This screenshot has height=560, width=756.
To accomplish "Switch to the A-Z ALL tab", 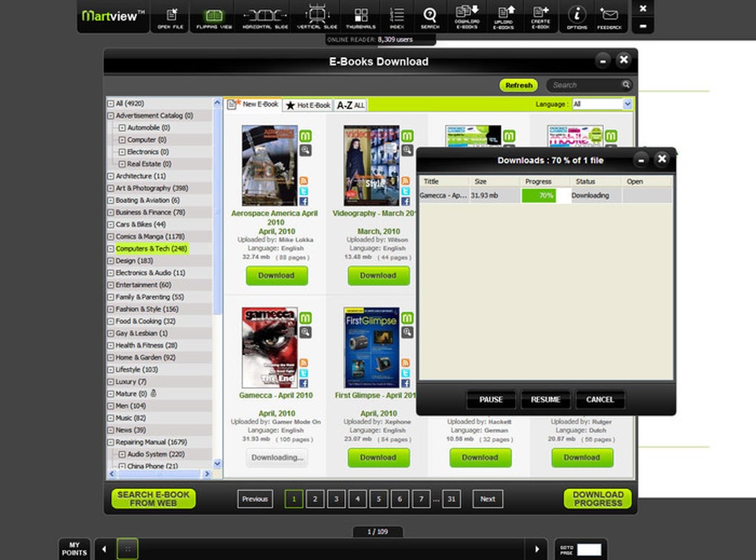I will point(351,105).
